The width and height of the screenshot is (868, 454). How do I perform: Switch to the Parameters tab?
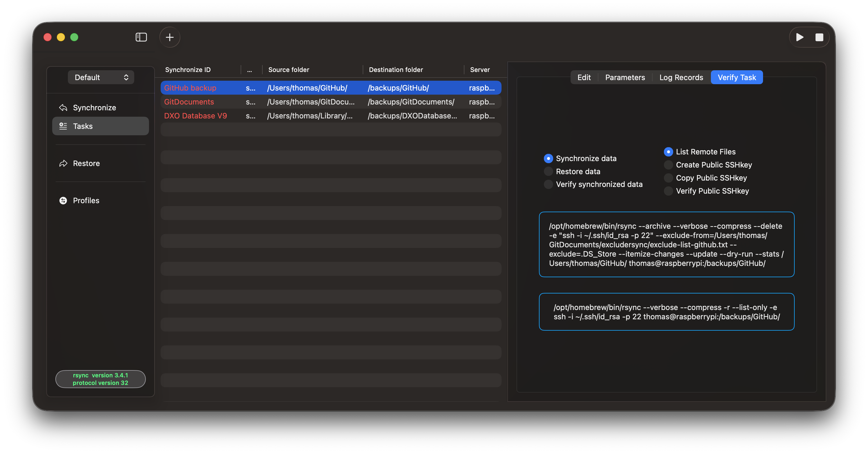coord(625,77)
